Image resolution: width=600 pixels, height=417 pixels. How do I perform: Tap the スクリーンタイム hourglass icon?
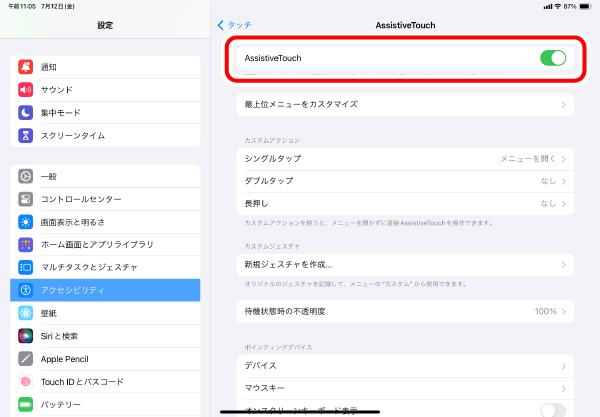click(x=26, y=136)
